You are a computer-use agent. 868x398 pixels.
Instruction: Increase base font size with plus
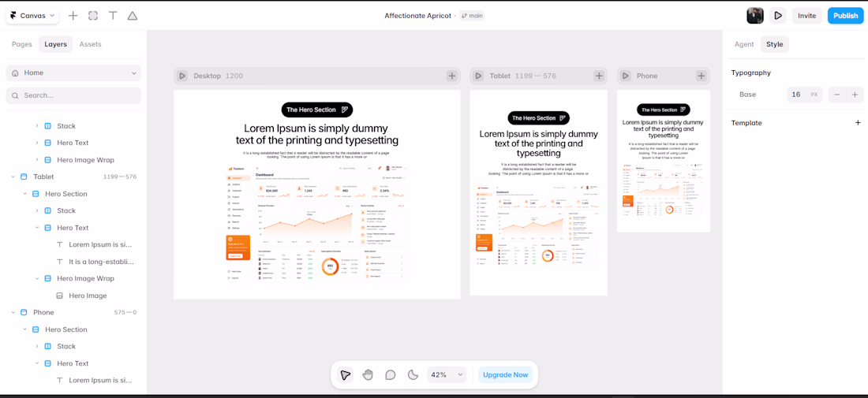(x=855, y=95)
